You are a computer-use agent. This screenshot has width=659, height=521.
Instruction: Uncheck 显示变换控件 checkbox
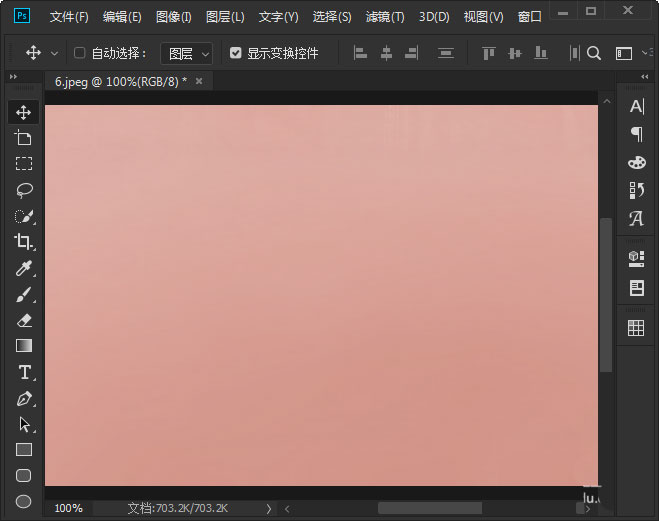[235, 53]
